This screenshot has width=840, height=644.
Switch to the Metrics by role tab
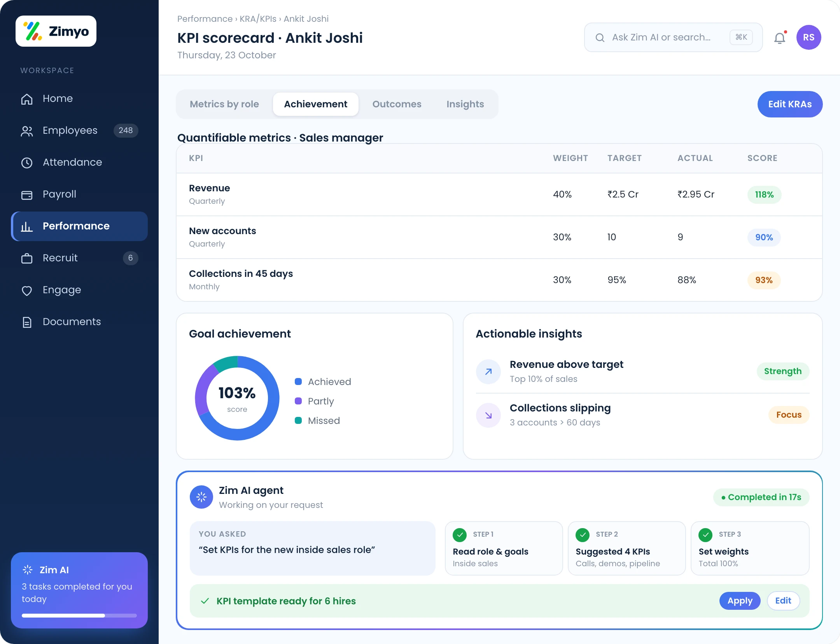tap(224, 104)
